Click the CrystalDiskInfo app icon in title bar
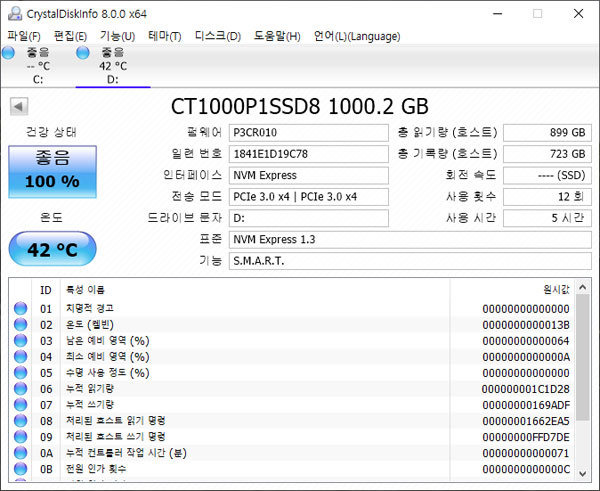Viewport: 600px width, 491px height. [x=15, y=14]
